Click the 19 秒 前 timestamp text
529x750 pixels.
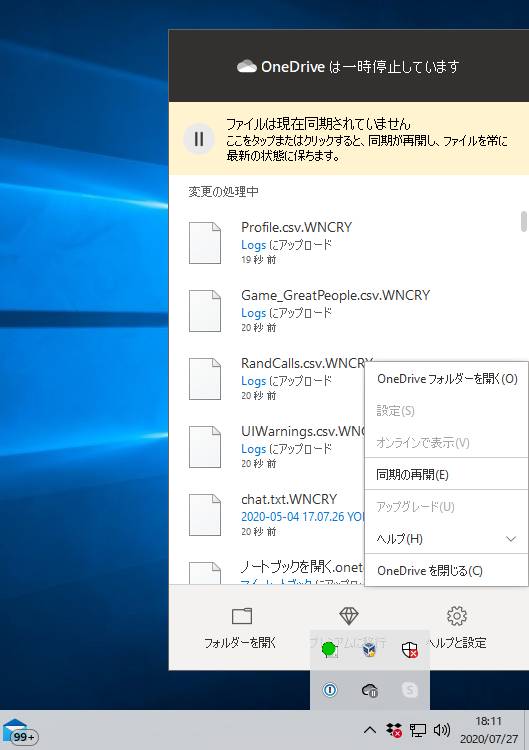[258, 260]
